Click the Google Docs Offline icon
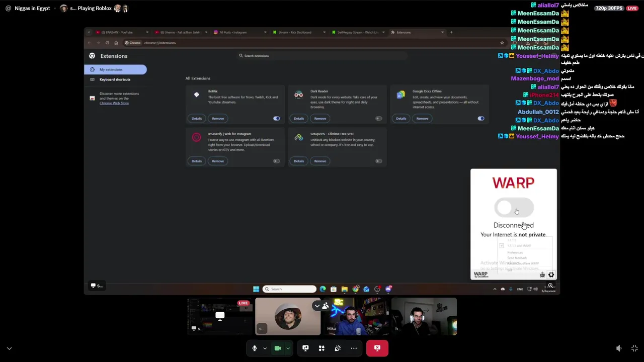The width and height of the screenshot is (644, 362). 400,95
